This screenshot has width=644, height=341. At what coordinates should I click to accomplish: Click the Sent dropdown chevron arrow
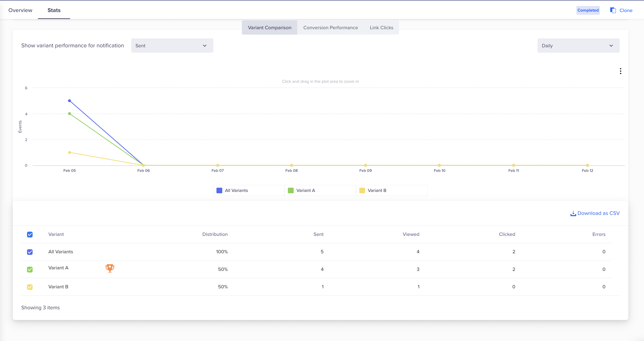click(x=204, y=46)
